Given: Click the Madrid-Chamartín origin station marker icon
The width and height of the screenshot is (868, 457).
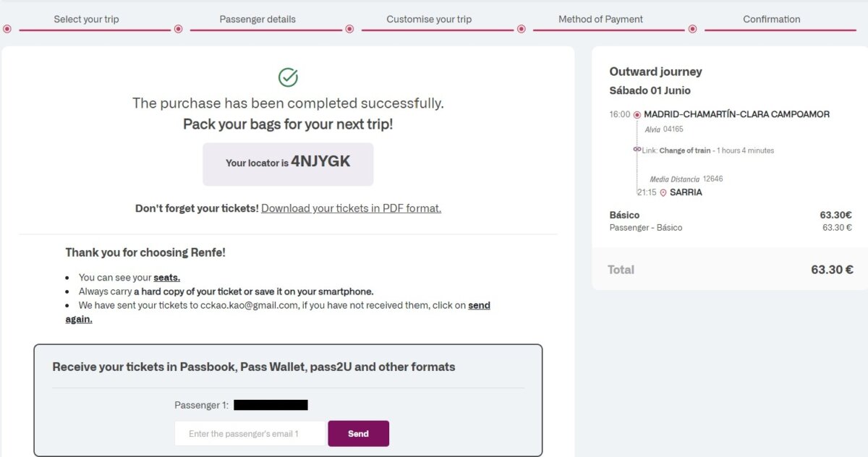Looking at the screenshot, I should click(637, 114).
